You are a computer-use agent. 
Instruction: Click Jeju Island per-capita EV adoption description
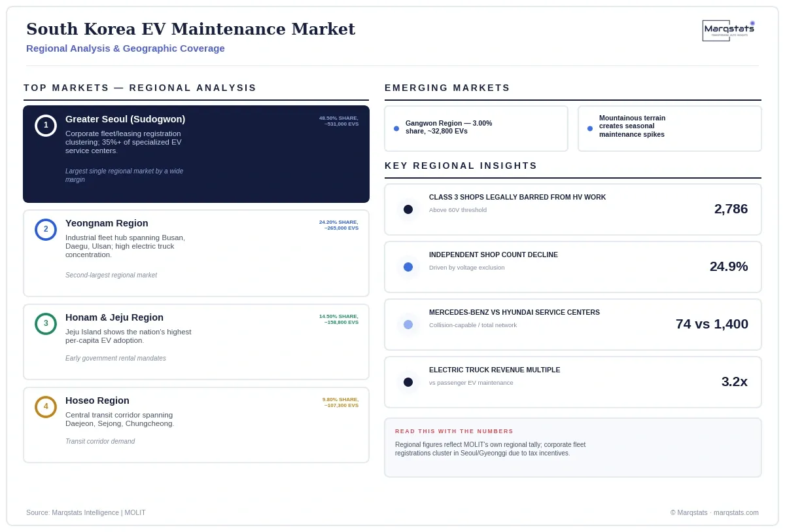128,336
